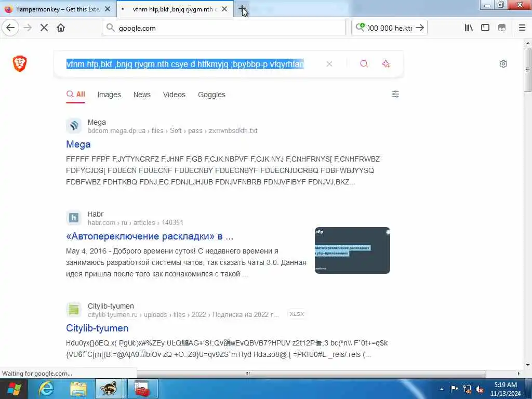The height and width of the screenshot is (399, 532).
Task: Open the search filters icon
Action: (395, 94)
